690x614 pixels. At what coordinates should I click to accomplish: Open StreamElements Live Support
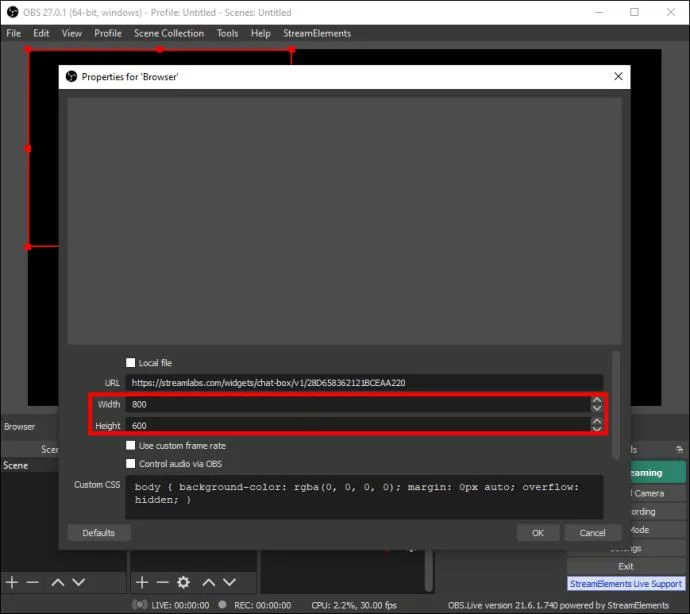(626, 584)
